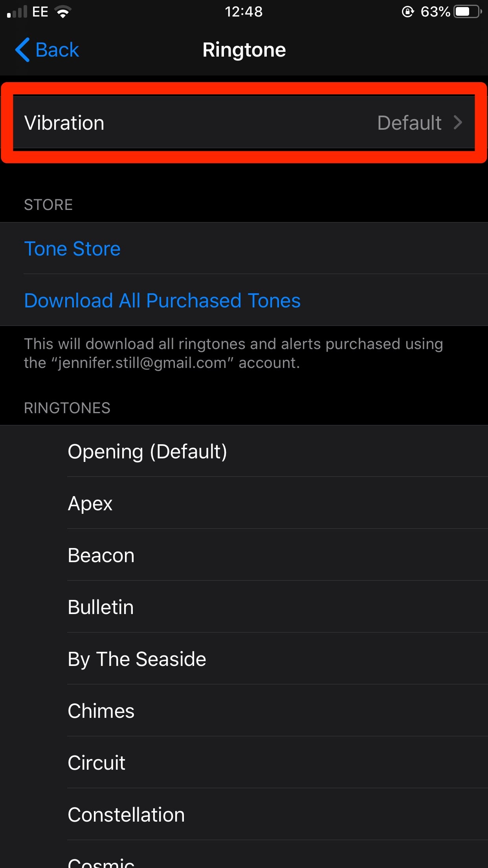Click the clock showing 12:48

[x=244, y=11]
